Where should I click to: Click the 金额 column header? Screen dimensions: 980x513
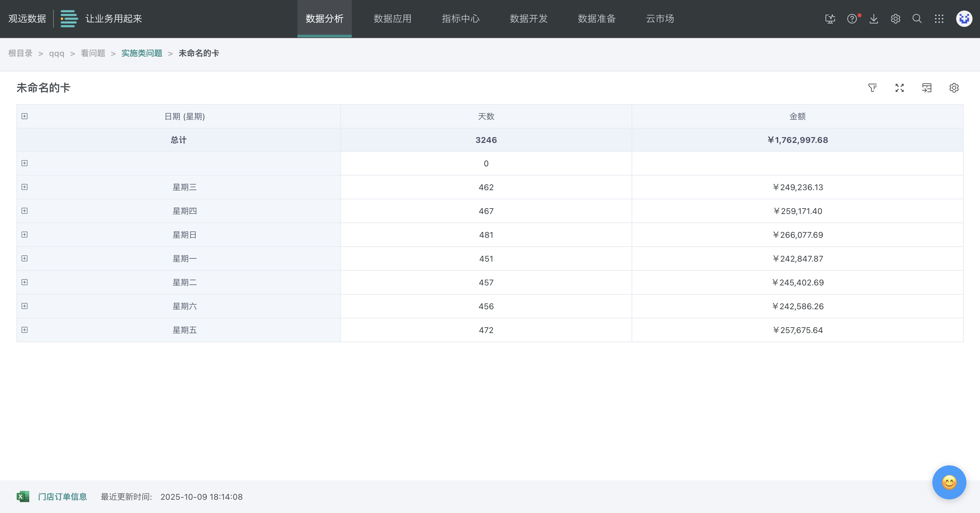797,116
